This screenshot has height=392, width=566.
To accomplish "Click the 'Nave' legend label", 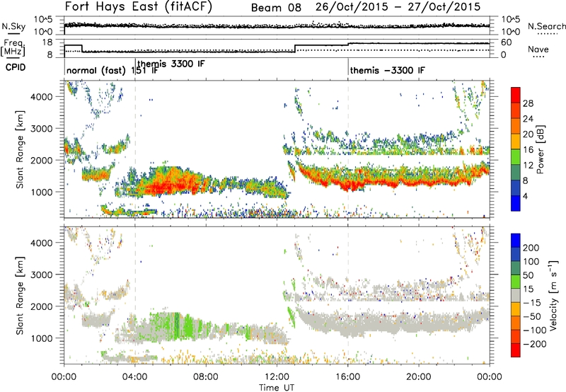I will pyautogui.click(x=538, y=49).
